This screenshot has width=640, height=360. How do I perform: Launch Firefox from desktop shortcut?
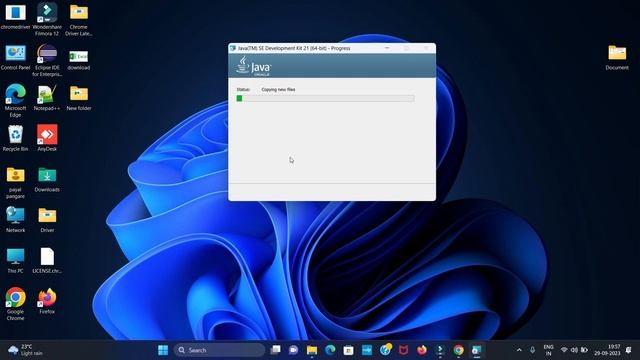pyautogui.click(x=47, y=301)
